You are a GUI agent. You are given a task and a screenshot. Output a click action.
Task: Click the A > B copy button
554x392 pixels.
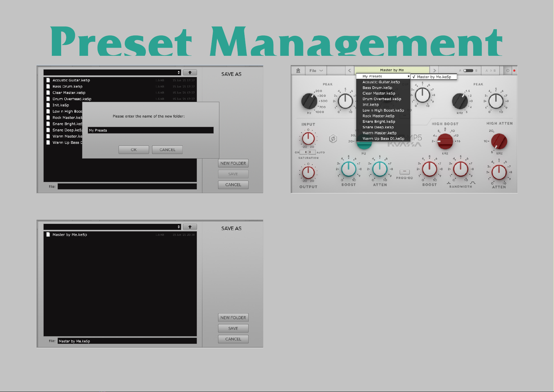pyautogui.click(x=491, y=71)
